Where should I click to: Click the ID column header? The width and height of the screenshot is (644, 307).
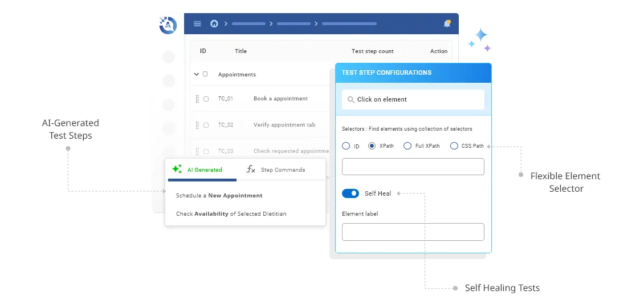tap(203, 51)
